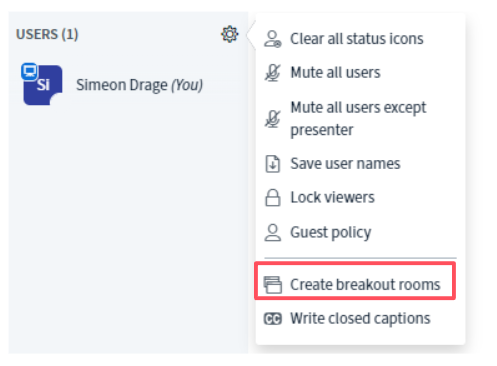This screenshot has width=497, height=366.
Task: Select Mute all users except presenter
Action: (x=356, y=119)
